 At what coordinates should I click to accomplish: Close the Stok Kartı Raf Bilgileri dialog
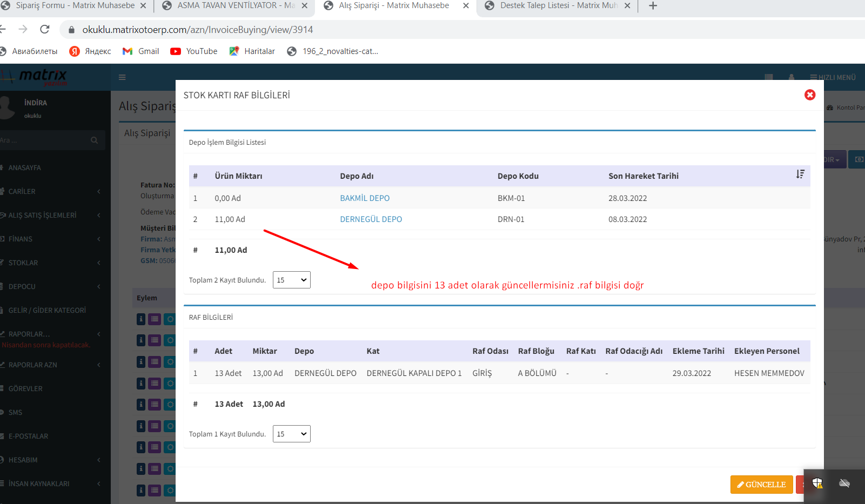(x=809, y=95)
